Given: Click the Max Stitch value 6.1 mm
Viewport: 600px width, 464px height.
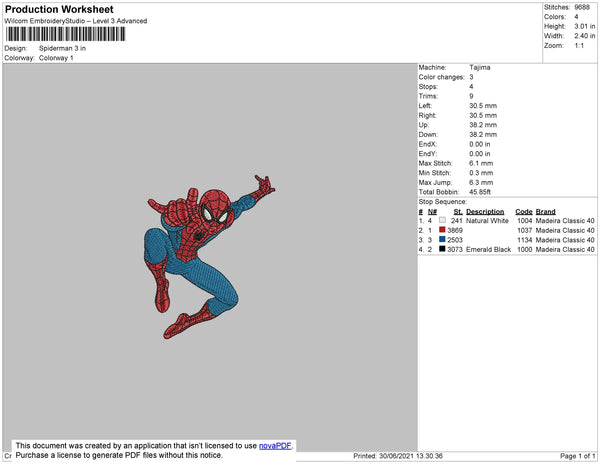Looking at the screenshot, I should 481,163.
